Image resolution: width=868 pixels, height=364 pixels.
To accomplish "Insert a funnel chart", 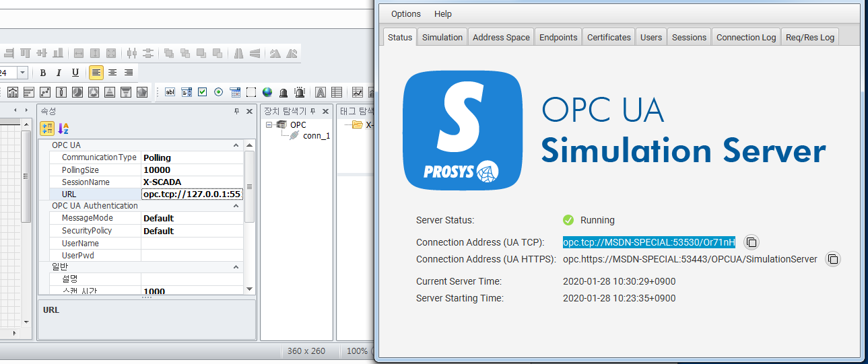I will pos(126,92).
